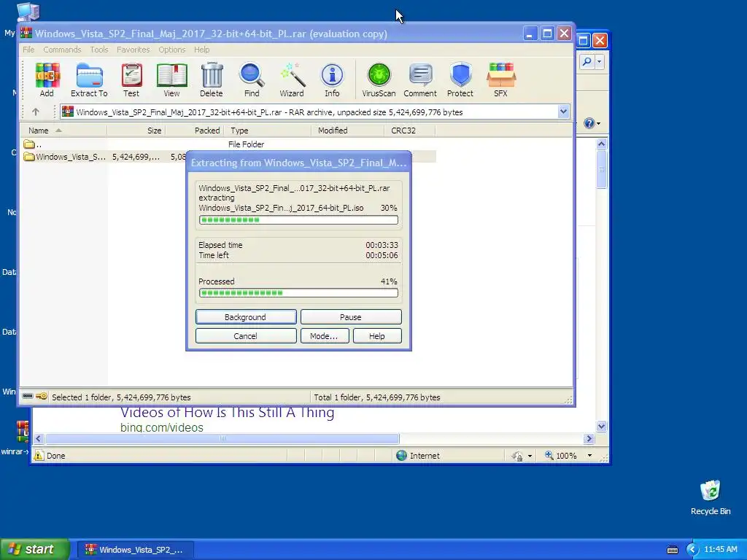Sort by Type column header
This screenshot has width=747, height=560.
(x=268, y=131)
